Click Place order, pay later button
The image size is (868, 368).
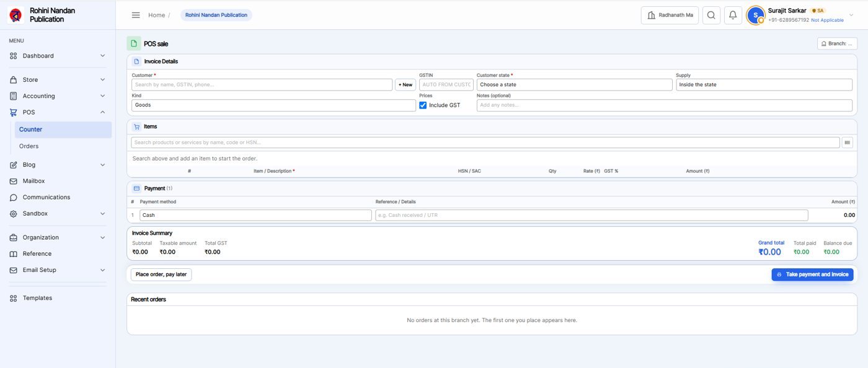click(161, 274)
